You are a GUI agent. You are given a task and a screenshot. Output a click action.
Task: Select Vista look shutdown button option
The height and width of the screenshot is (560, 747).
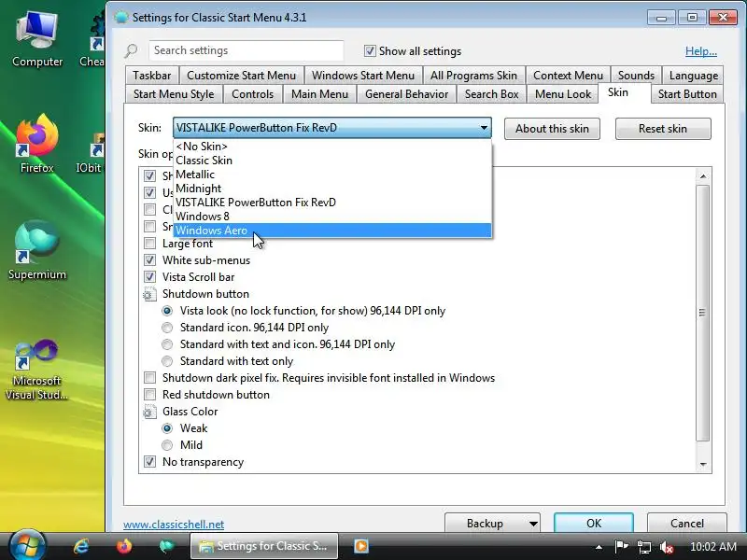coord(167,311)
